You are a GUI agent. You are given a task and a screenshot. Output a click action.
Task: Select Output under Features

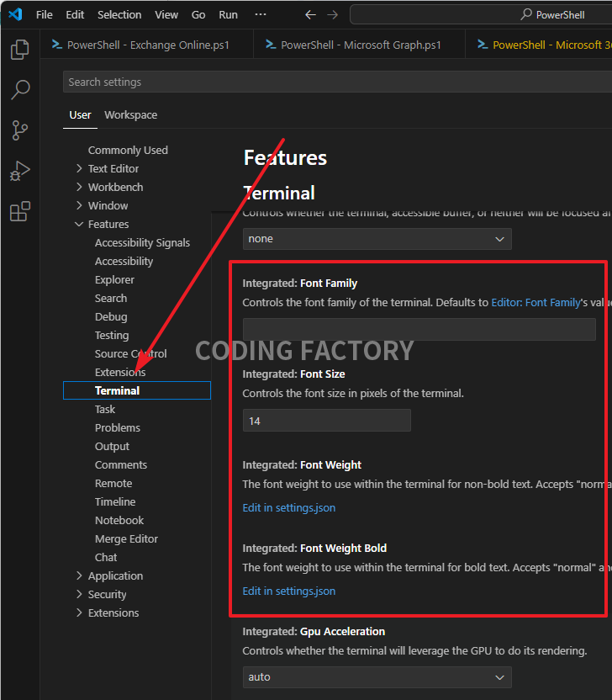pos(112,447)
